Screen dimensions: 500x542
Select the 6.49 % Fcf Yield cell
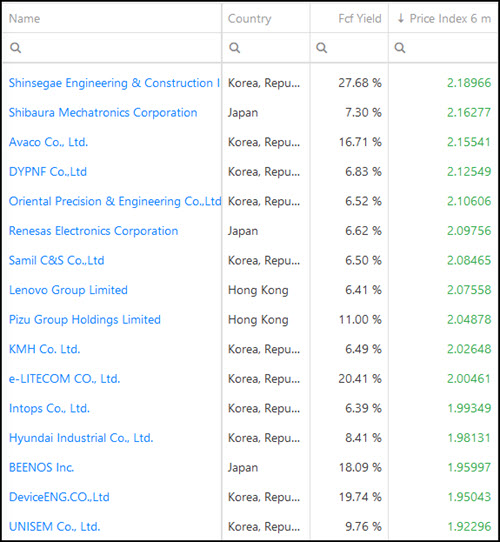click(x=363, y=349)
